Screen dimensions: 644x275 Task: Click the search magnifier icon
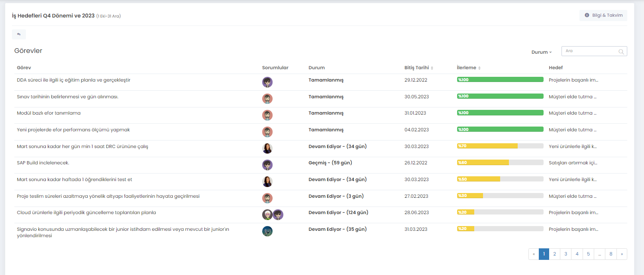click(x=621, y=51)
